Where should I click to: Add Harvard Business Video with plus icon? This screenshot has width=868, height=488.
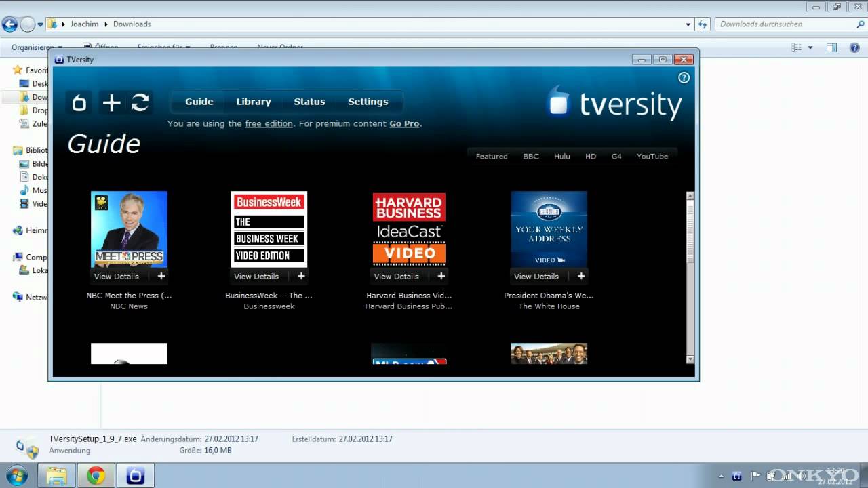(441, 276)
